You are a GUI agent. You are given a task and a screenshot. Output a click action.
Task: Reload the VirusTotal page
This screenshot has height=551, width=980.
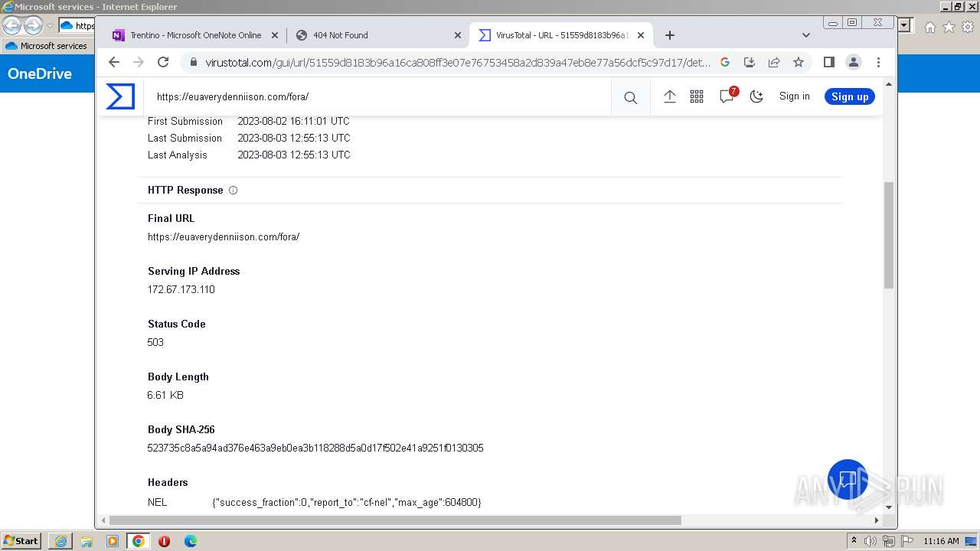(163, 62)
